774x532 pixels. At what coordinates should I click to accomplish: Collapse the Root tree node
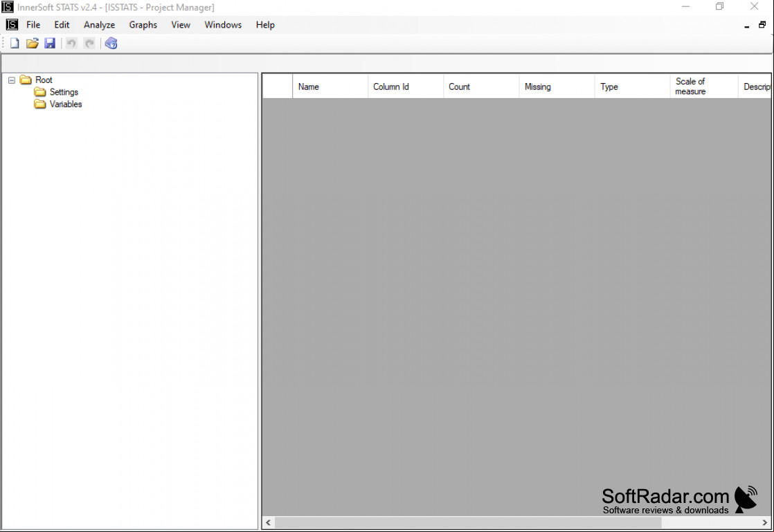[x=11, y=80]
